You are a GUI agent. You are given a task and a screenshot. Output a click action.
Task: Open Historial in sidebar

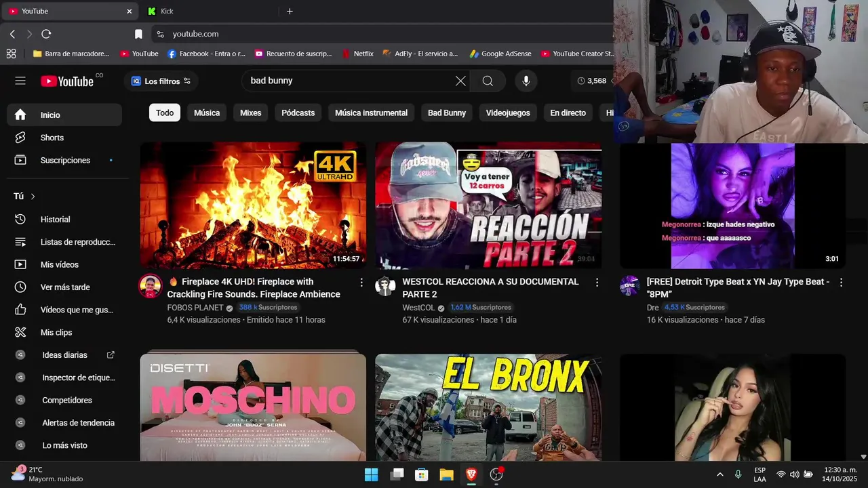[x=64, y=219]
